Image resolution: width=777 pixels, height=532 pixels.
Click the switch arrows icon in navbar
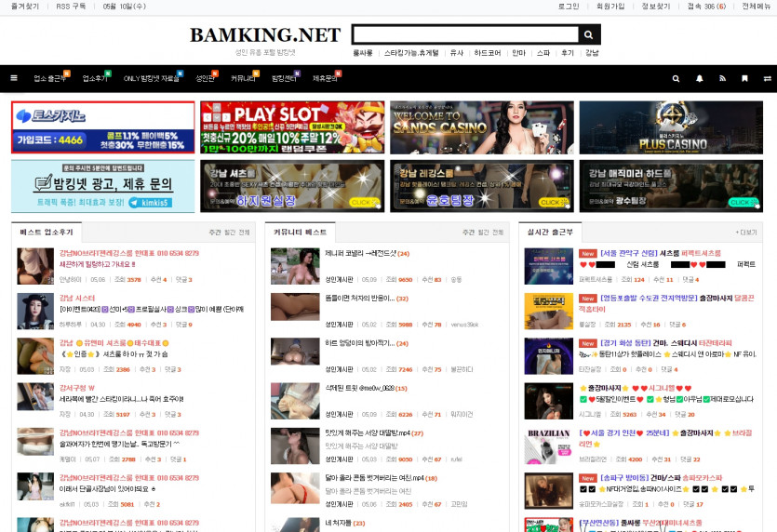pyautogui.click(x=767, y=78)
